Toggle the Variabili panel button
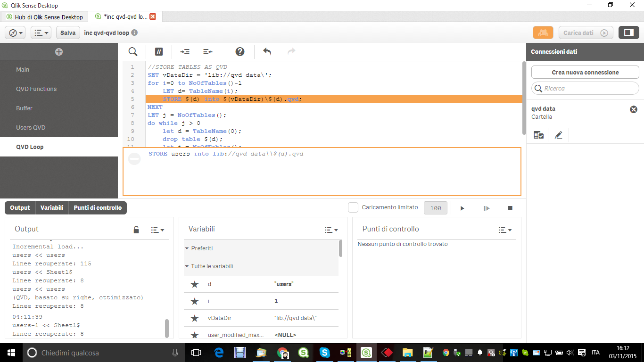The width and height of the screenshot is (644, 362). click(52, 207)
